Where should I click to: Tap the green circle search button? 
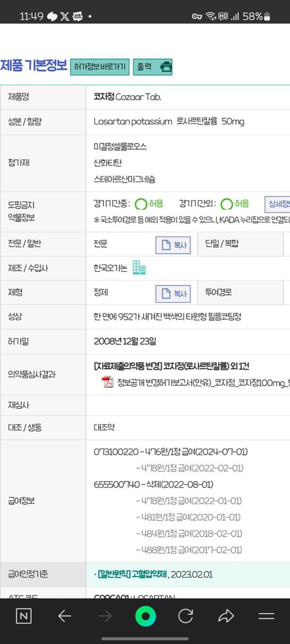pyautogui.click(x=146, y=616)
